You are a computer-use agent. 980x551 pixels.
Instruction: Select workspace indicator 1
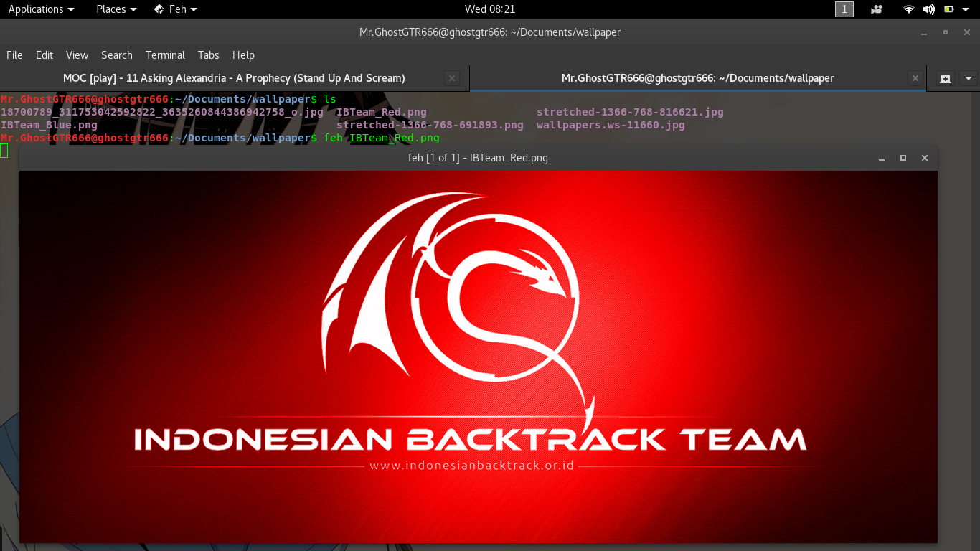pos(844,9)
